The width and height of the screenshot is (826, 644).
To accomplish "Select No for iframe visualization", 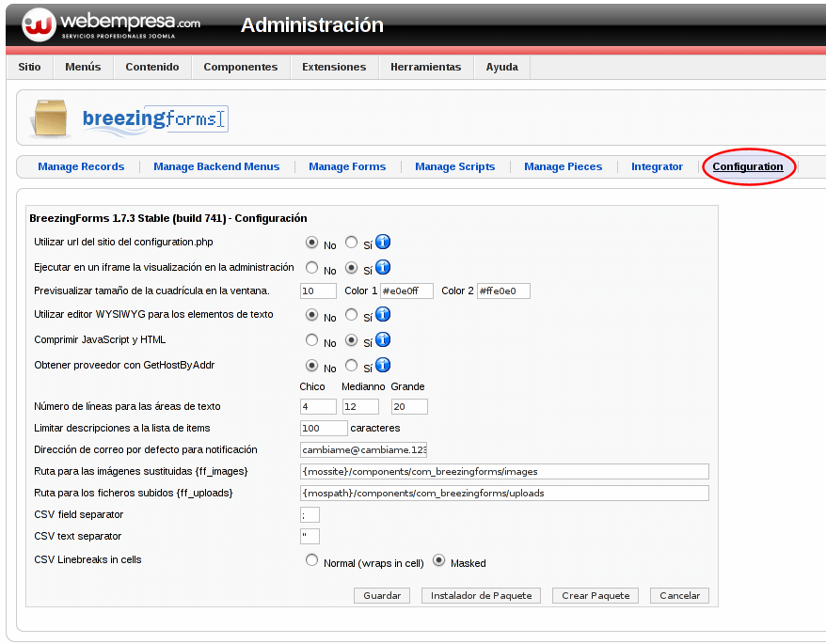I will coord(311,268).
